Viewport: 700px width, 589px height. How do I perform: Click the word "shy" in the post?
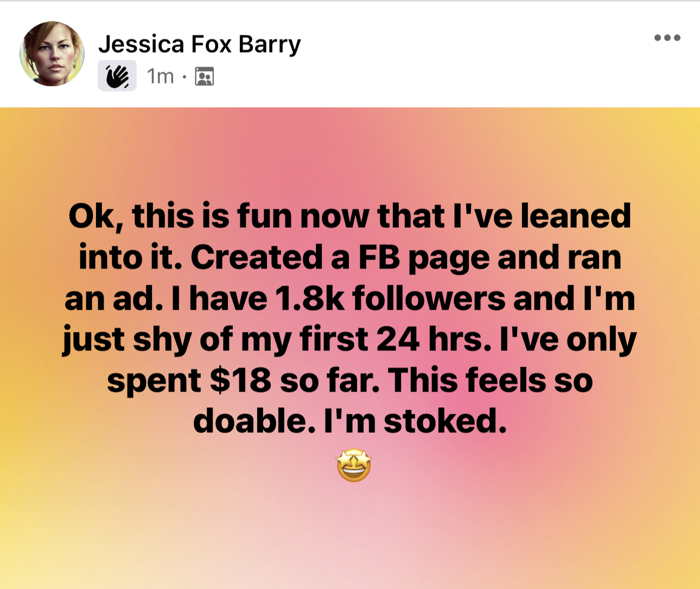coord(162,341)
